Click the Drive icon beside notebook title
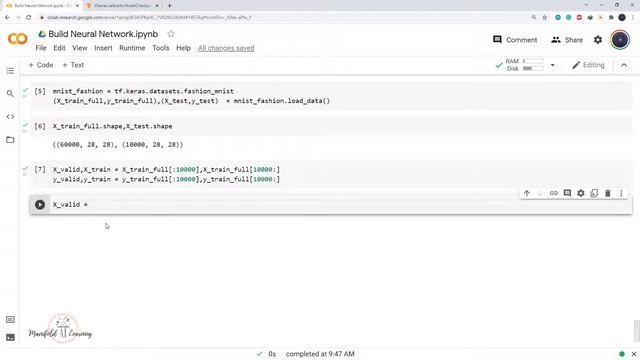 42,34
